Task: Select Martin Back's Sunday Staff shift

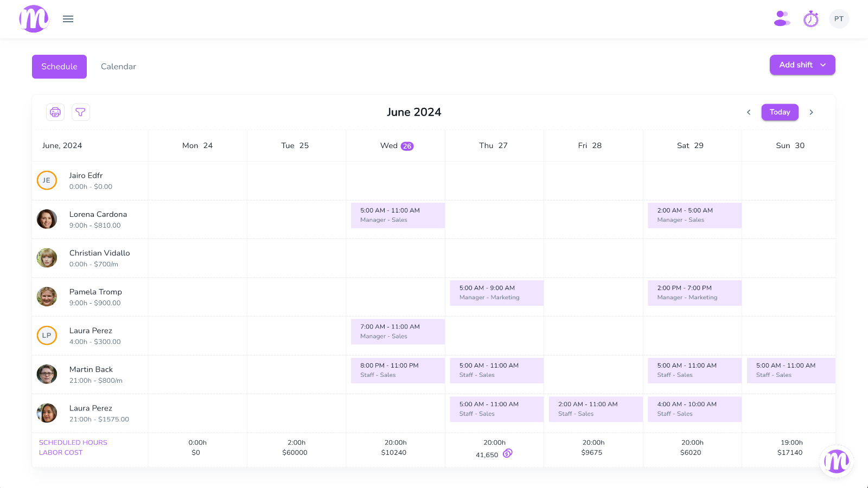Action: (x=791, y=370)
